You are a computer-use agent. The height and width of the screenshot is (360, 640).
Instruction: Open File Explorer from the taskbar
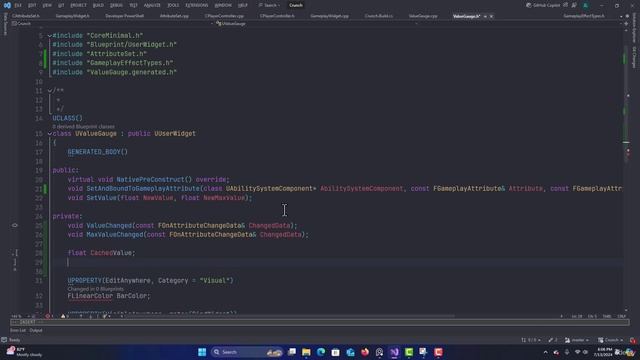click(x=306, y=352)
